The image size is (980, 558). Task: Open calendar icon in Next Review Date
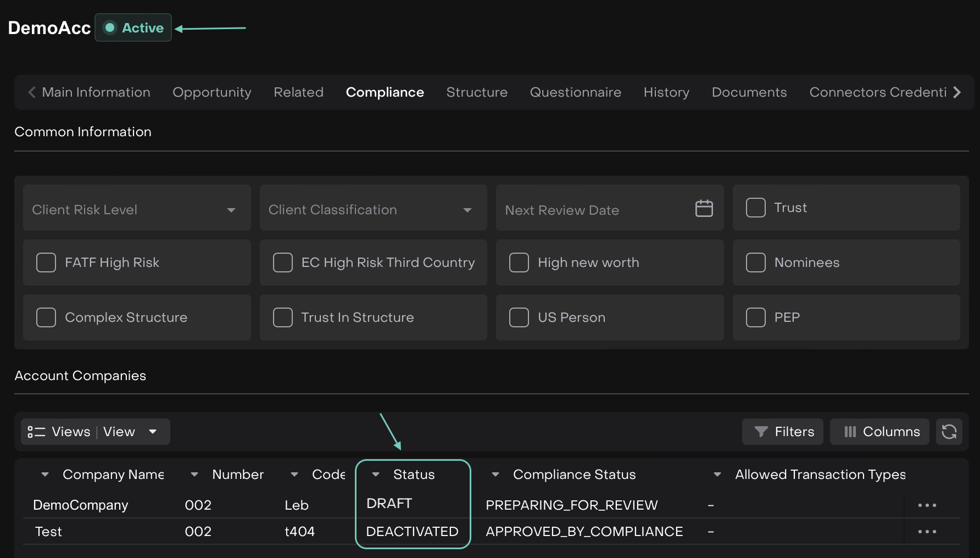pyautogui.click(x=704, y=209)
